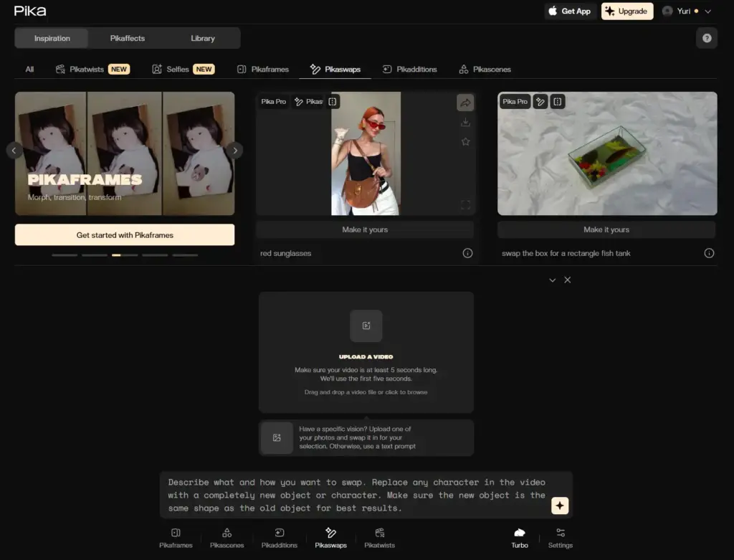Click the 'Have a specific vision?' photo upload text
This screenshot has width=734, height=560.
pyautogui.click(x=357, y=438)
